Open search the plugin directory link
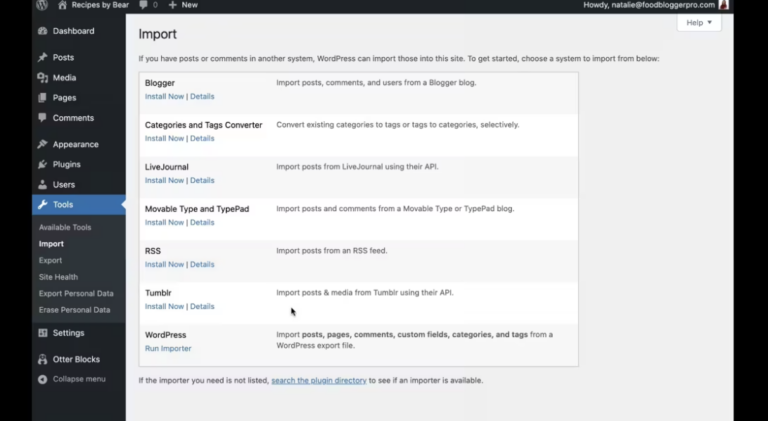Screen dimensions: 768x421 point(319,380)
